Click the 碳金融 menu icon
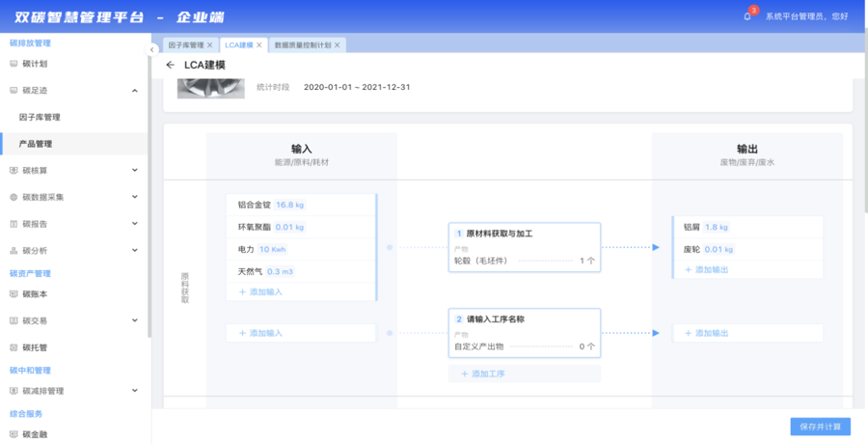The image size is (868, 444). point(14,434)
